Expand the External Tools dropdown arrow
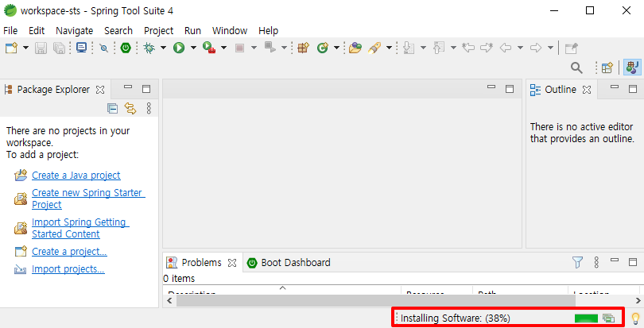This screenshot has width=644, height=328. (223, 48)
